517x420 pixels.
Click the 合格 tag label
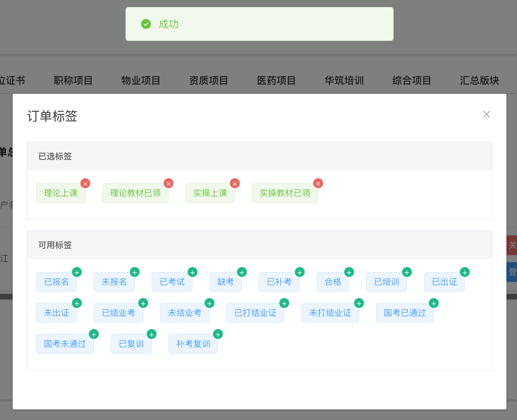333,282
